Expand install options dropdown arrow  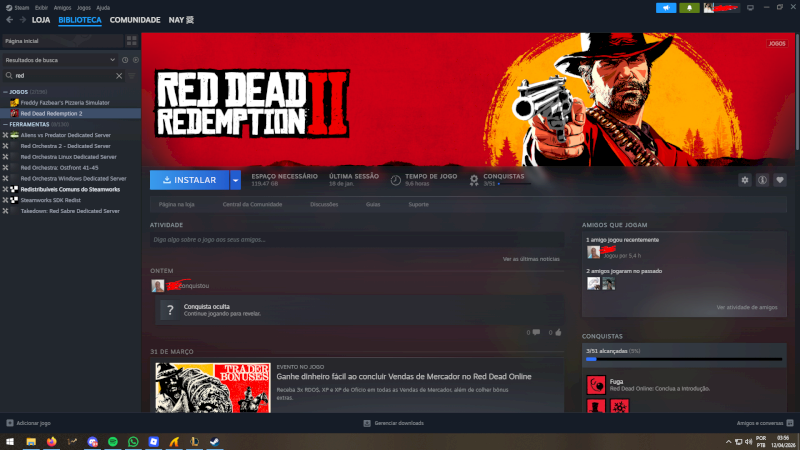[x=235, y=180]
